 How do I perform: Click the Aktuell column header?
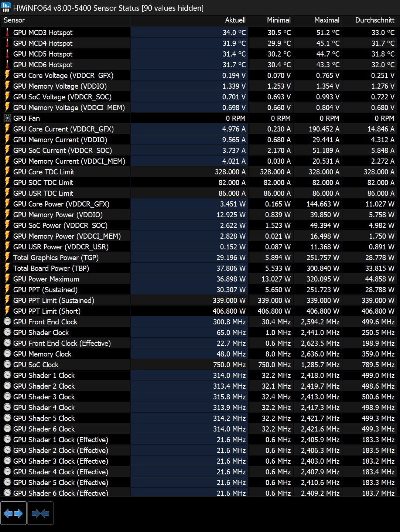pos(189,20)
